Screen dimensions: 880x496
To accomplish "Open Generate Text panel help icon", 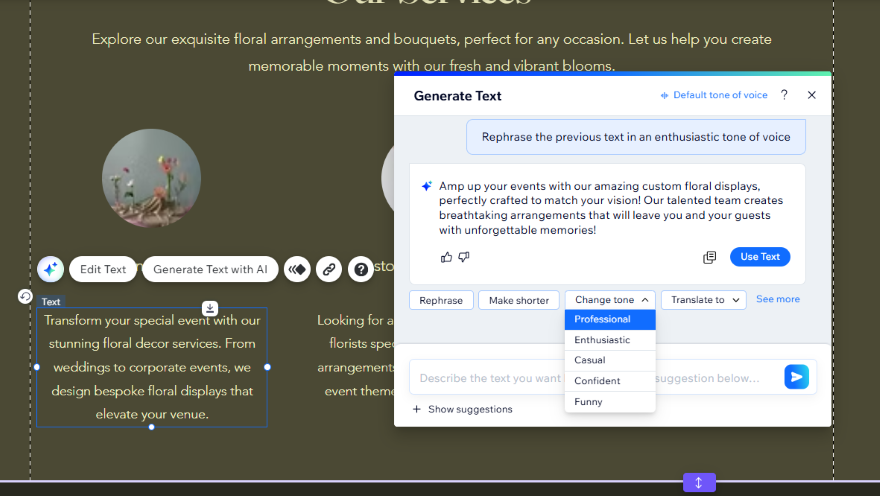I will pos(784,95).
